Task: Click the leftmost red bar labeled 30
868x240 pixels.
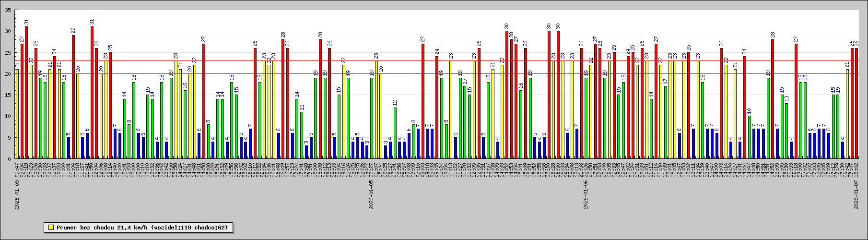Action: [x=506, y=95]
